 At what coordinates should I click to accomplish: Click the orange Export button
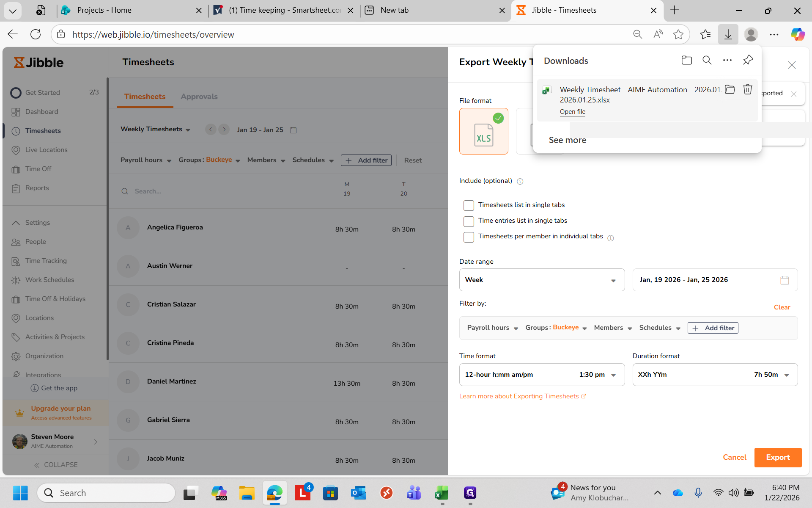pyautogui.click(x=777, y=457)
